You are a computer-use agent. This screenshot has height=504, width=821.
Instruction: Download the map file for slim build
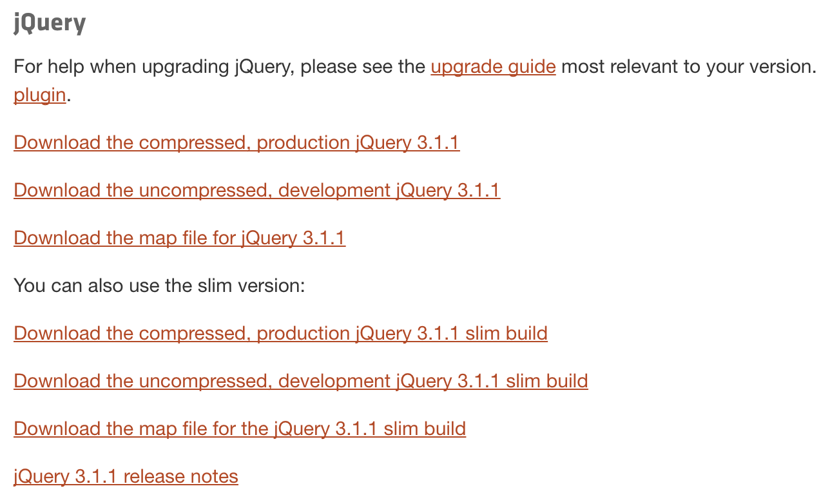(x=239, y=429)
